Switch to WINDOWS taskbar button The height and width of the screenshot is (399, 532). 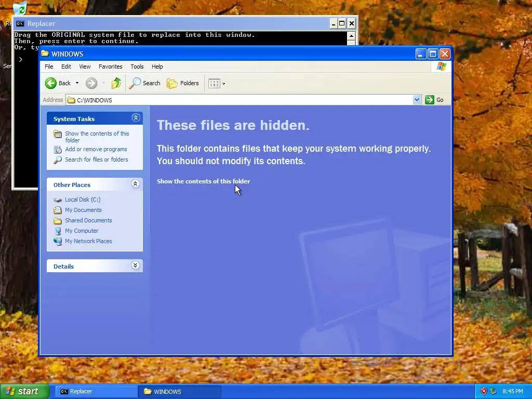(x=180, y=392)
